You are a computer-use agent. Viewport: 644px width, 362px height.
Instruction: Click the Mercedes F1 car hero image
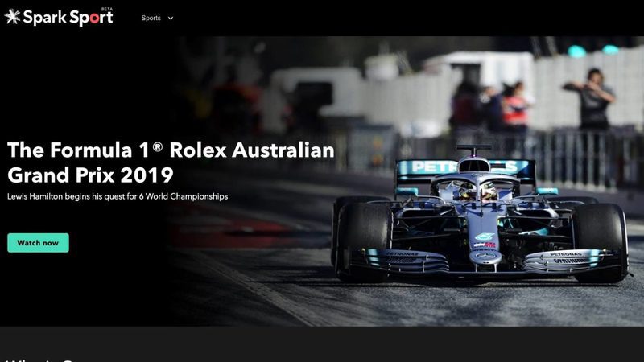point(480,214)
